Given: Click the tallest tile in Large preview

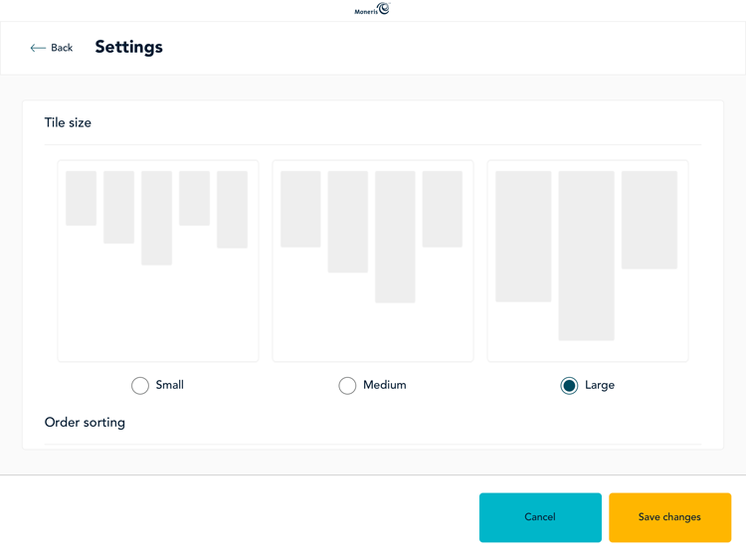Looking at the screenshot, I should (x=586, y=256).
